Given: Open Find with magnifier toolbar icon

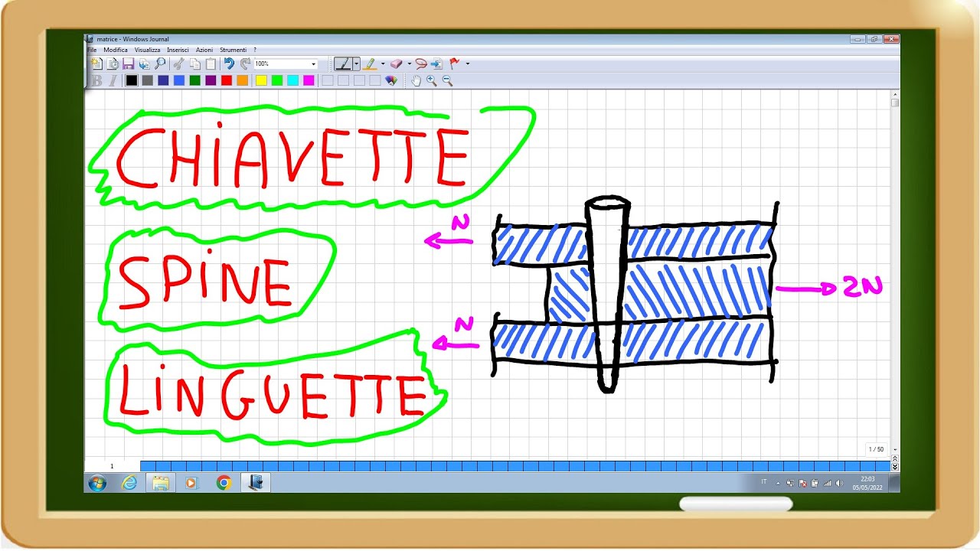Looking at the screenshot, I should coord(160,64).
